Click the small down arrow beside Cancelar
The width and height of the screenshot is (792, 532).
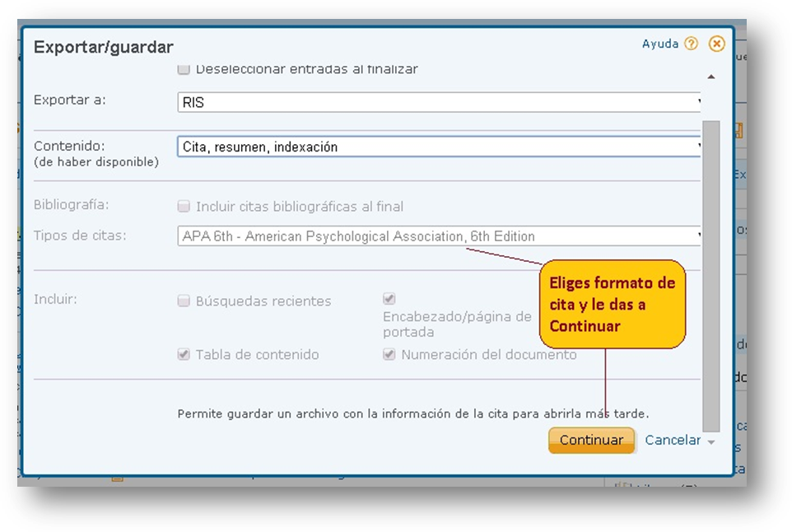[711, 442]
